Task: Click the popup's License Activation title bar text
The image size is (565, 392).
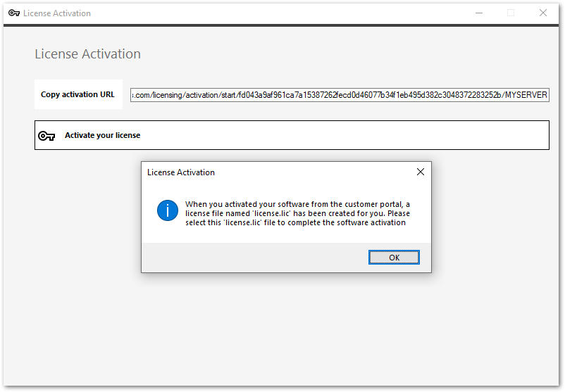Action: (181, 172)
